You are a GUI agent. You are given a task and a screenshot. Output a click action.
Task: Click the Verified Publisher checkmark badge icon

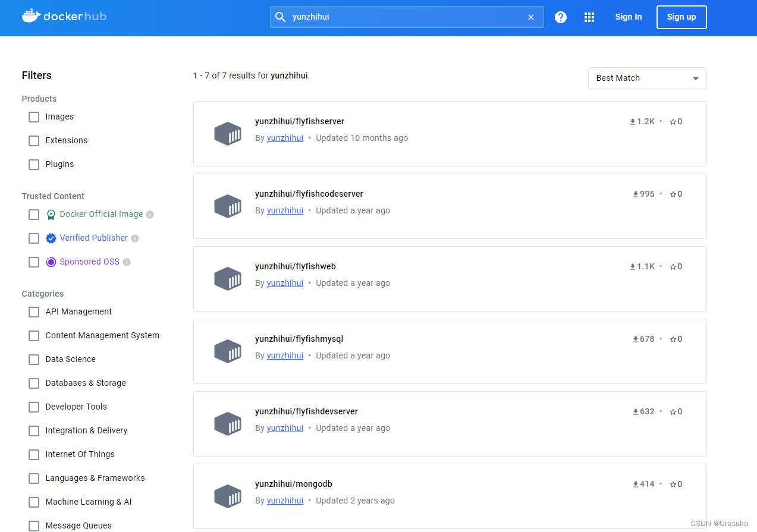(51, 238)
